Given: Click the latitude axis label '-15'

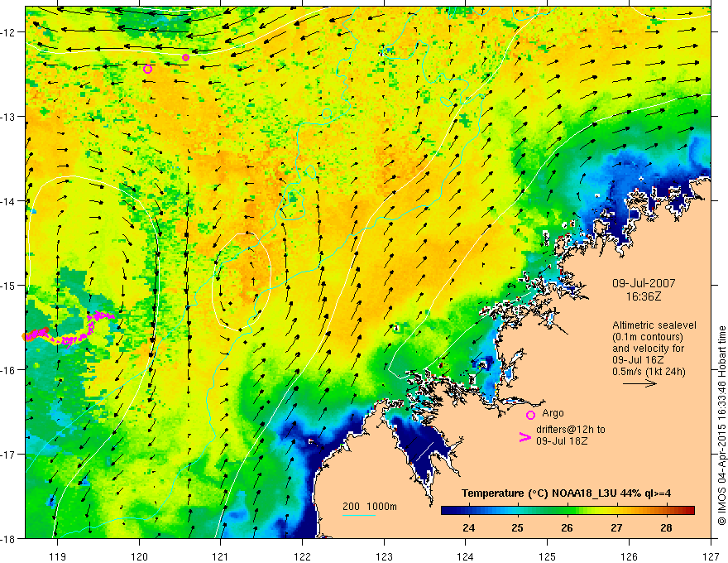Looking at the screenshot, I should pyautogui.click(x=8, y=285).
